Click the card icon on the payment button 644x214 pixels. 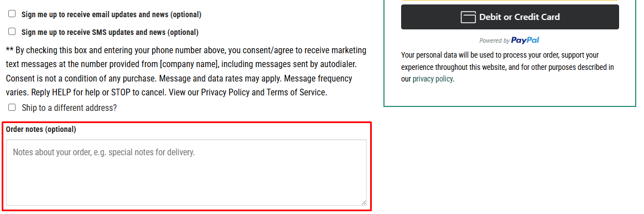coord(468,17)
